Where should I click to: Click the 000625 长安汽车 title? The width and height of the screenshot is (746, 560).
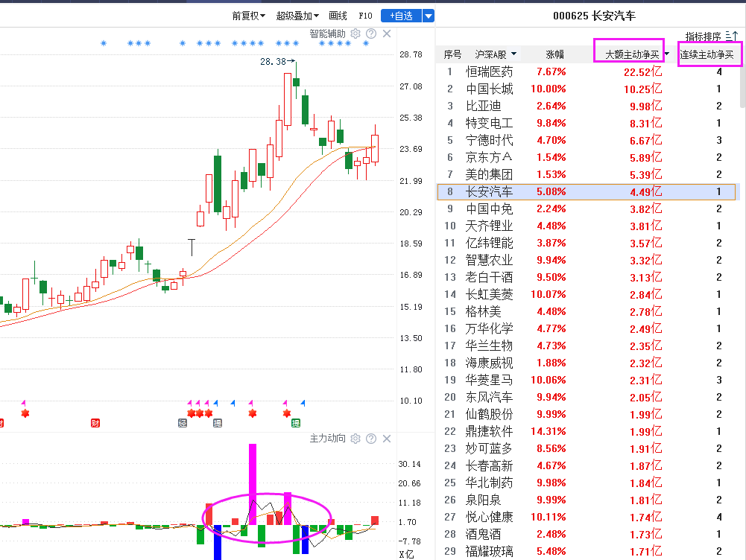[x=594, y=16]
